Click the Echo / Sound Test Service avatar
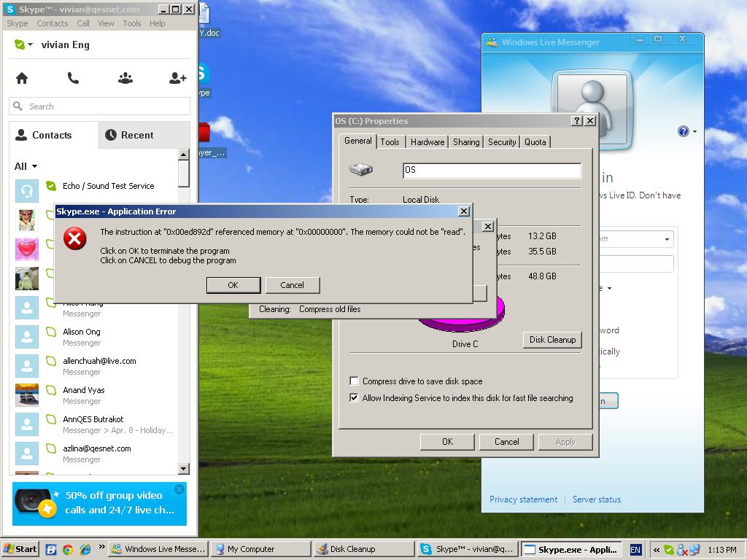The height and width of the screenshot is (560, 747). pos(27,191)
